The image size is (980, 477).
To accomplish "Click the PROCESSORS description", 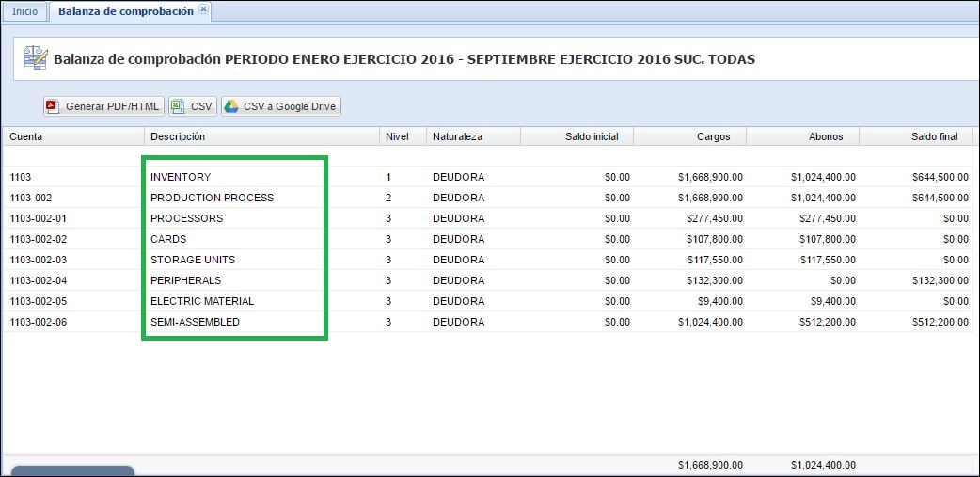I will coord(186,218).
